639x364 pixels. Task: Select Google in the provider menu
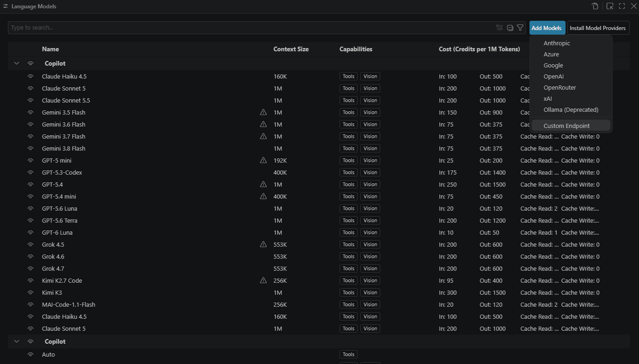coord(571,65)
